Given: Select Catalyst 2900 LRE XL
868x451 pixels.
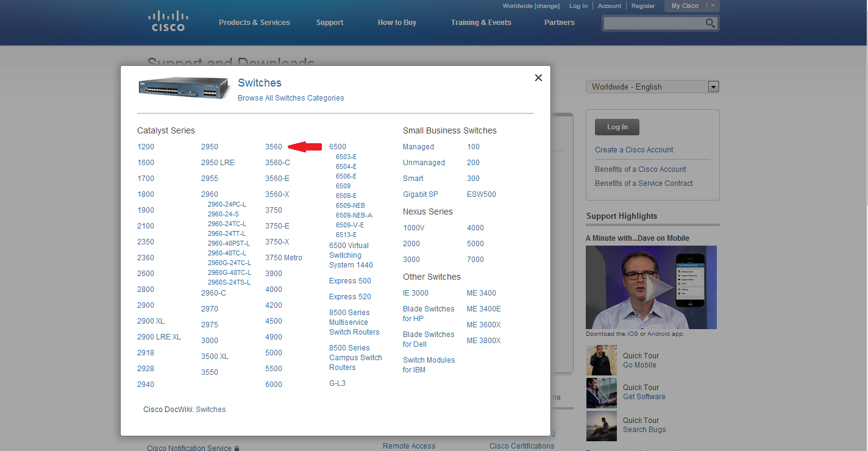Looking at the screenshot, I should tap(159, 337).
